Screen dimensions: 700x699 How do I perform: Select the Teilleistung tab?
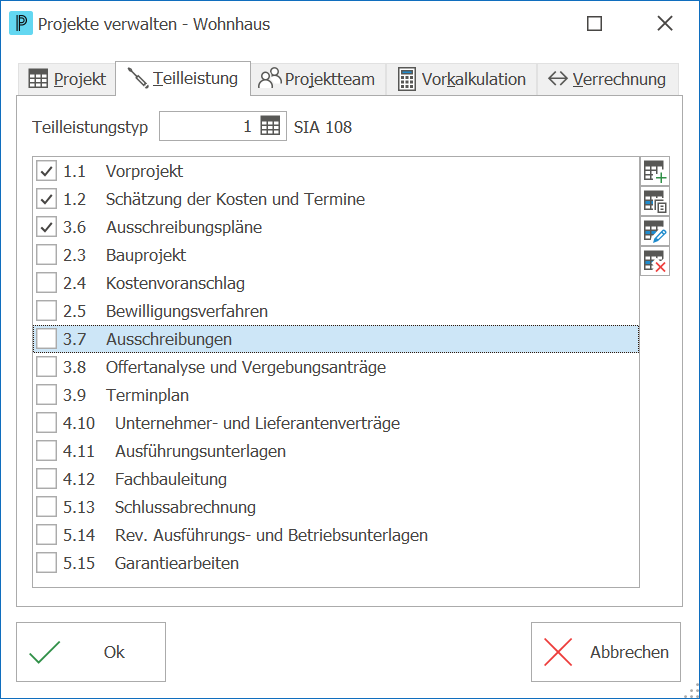coord(183,79)
